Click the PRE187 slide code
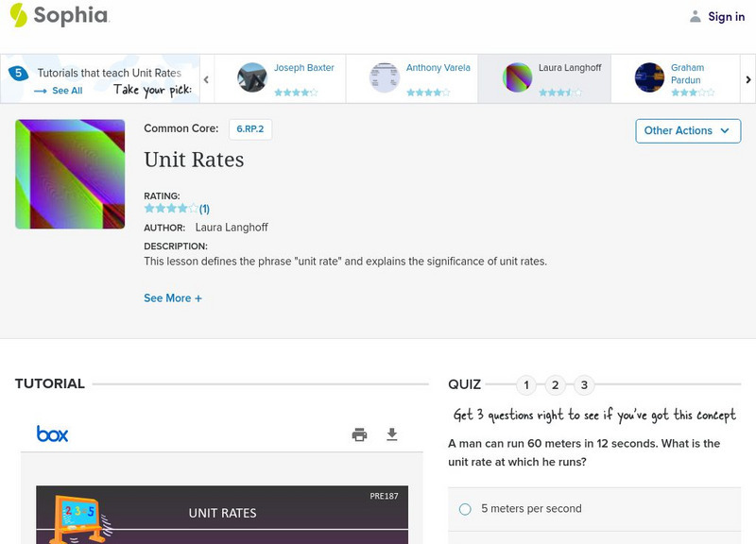Viewport: 756px width, 544px height. click(x=384, y=496)
